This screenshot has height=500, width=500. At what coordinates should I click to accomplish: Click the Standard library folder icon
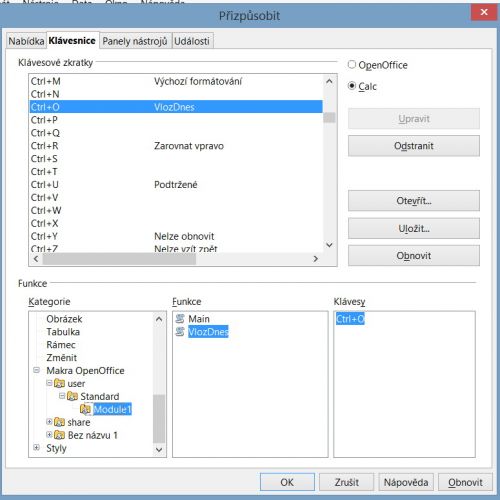72,396
